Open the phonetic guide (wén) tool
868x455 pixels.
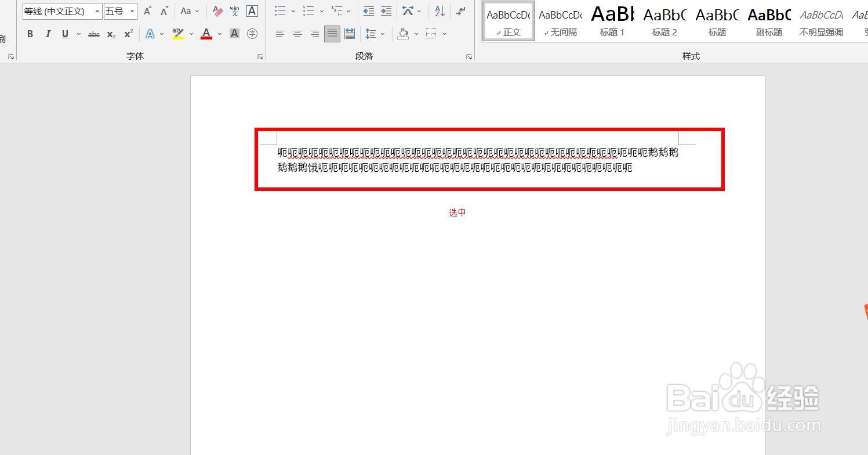coord(235,11)
